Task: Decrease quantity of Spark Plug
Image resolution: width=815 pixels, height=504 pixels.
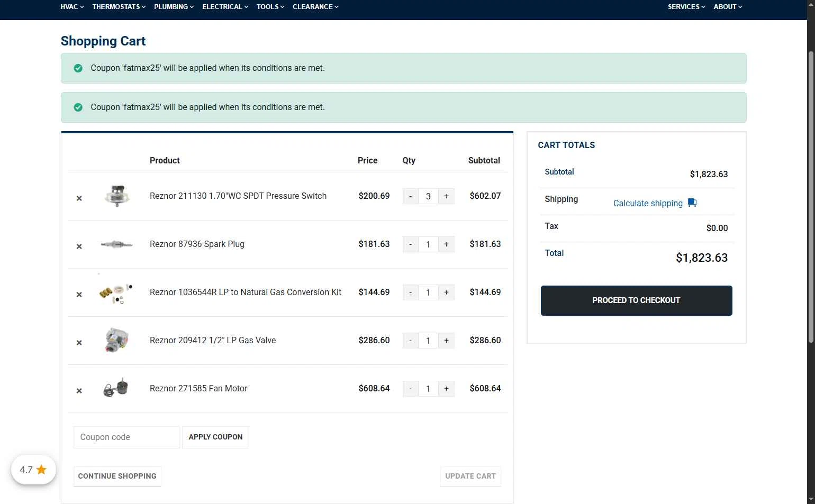Action: coord(410,244)
